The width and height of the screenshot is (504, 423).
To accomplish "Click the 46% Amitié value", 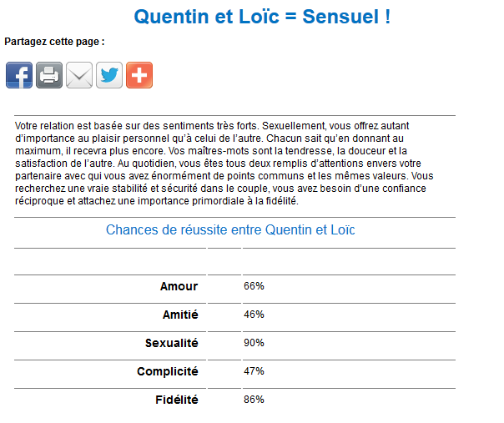I will click(x=254, y=315).
